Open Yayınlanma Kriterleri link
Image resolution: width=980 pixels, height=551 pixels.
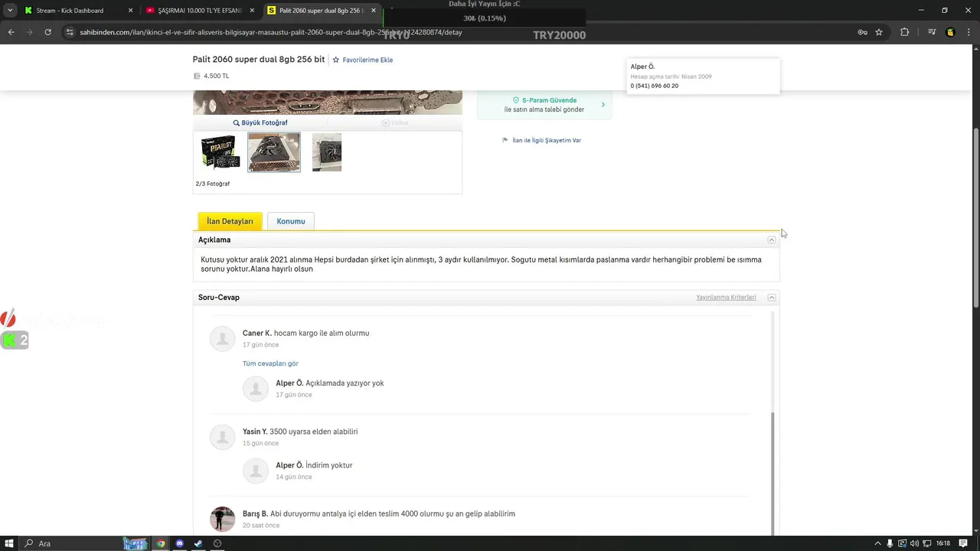tap(726, 297)
